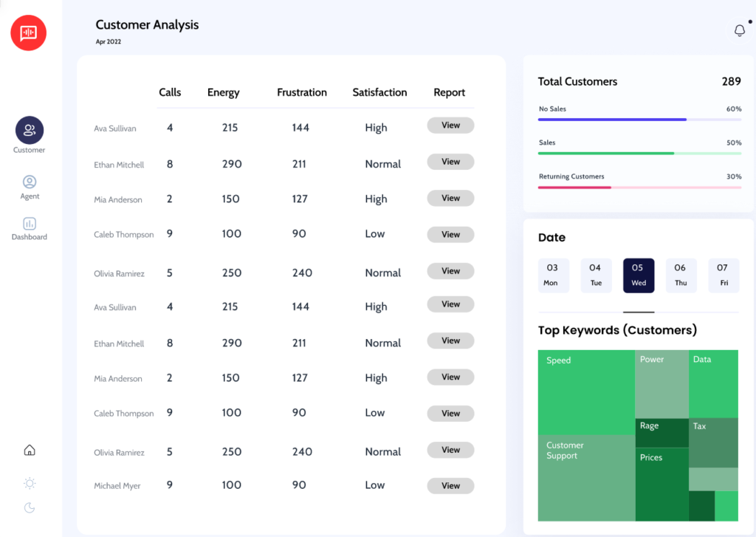The height and width of the screenshot is (537, 756).
Task: View report for first Ava Sullivan row
Action: point(450,126)
